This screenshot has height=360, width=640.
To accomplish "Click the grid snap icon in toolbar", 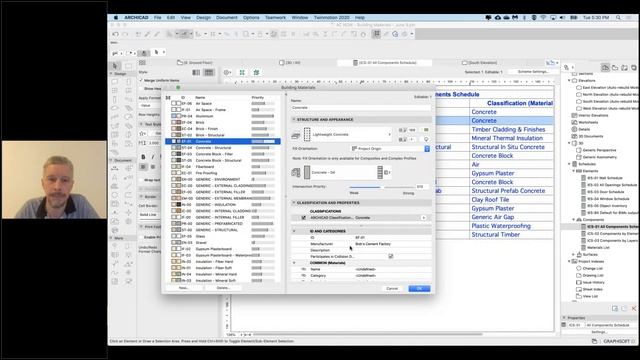I will [x=376, y=34].
